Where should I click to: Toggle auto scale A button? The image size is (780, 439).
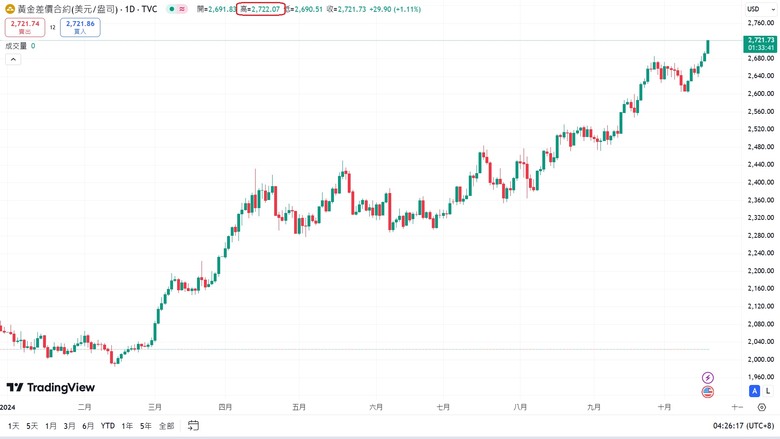coord(754,391)
